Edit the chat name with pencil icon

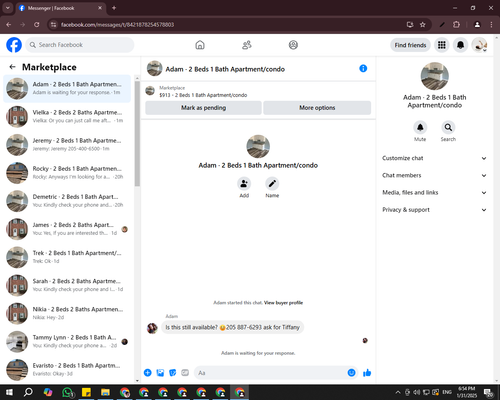pyautogui.click(x=272, y=184)
